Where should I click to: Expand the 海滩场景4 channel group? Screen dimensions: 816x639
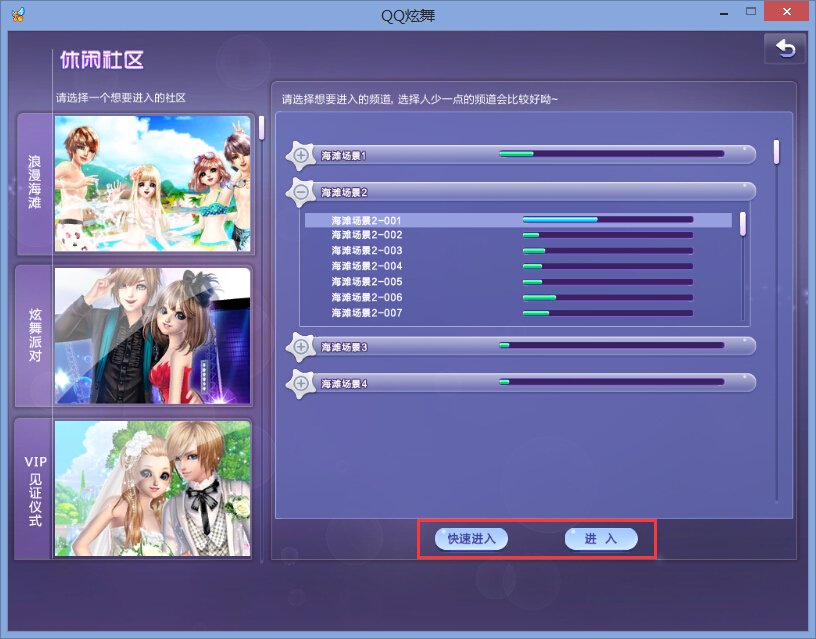(x=301, y=384)
